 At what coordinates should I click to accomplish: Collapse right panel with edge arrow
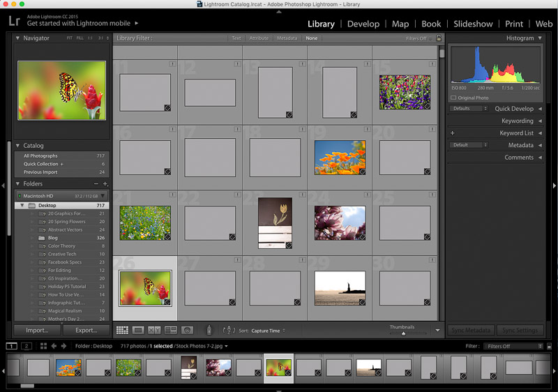[x=555, y=186]
